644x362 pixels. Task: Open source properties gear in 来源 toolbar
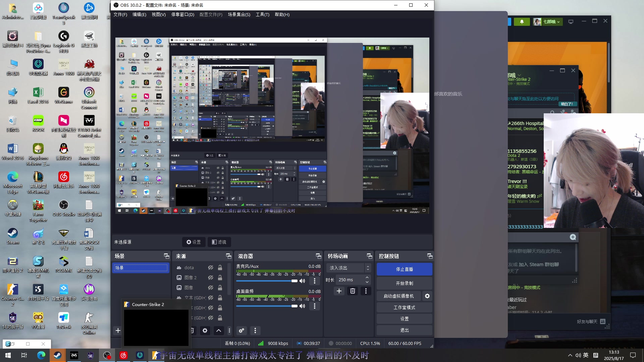tap(205, 330)
